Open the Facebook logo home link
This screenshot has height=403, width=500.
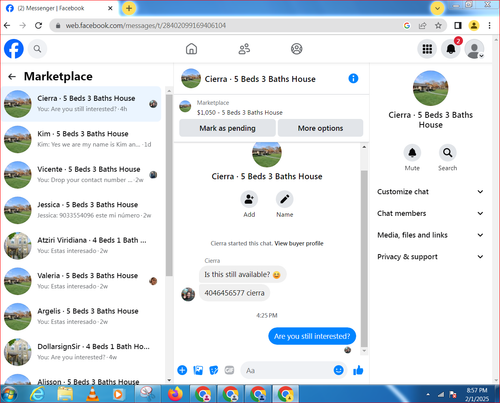click(14, 49)
